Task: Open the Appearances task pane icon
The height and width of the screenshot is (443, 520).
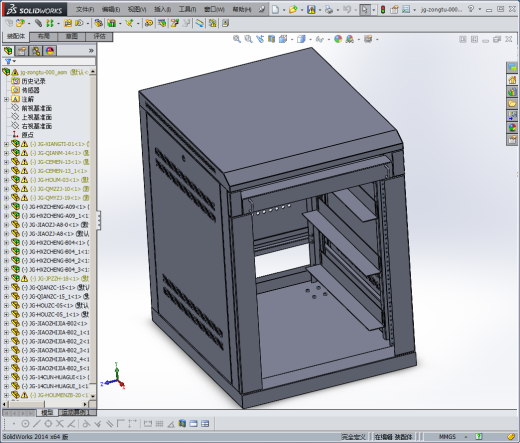Action: tap(512, 127)
